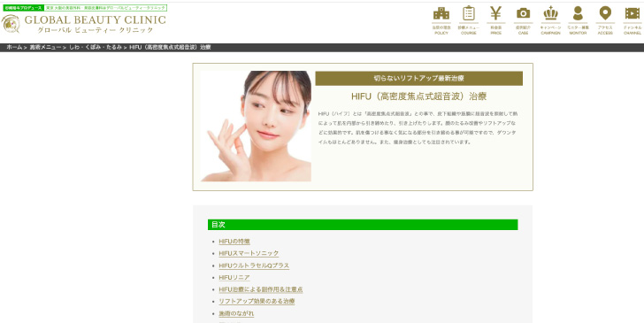Go to HIFUリニア section

coord(234,277)
